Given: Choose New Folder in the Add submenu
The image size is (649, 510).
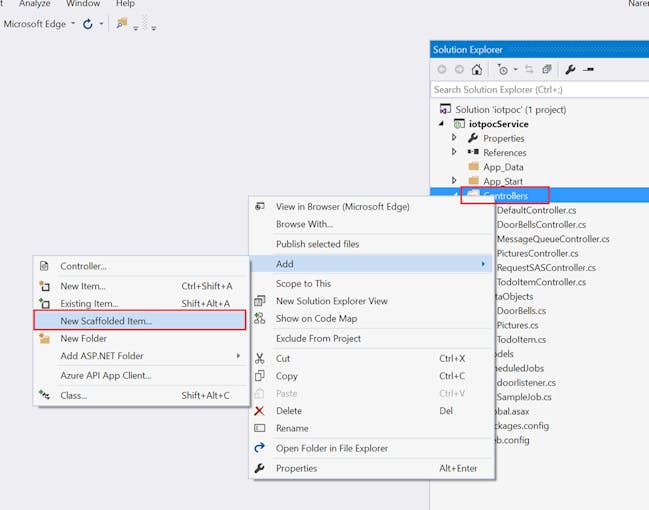Looking at the screenshot, I should [141, 338].
